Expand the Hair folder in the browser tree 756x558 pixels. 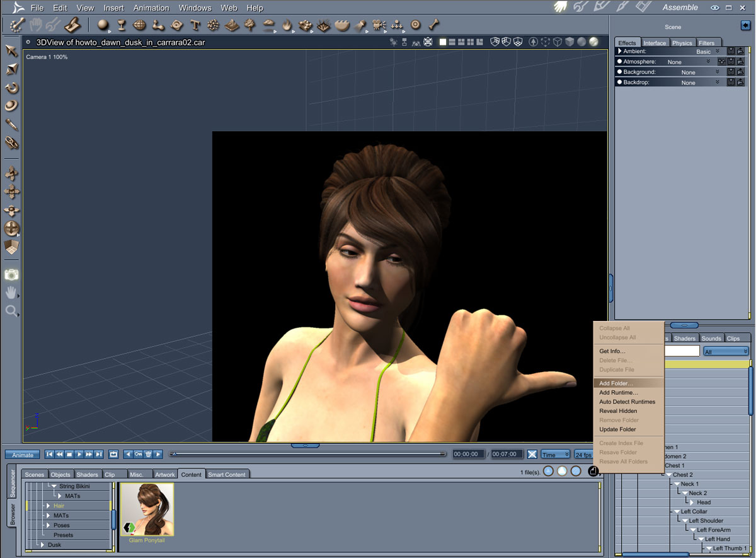pos(49,506)
